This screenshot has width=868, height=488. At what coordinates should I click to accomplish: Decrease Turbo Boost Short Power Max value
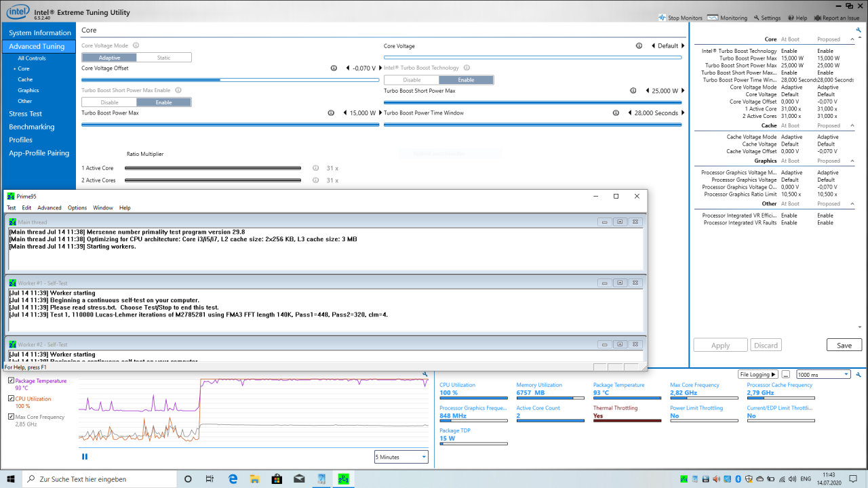click(x=647, y=90)
